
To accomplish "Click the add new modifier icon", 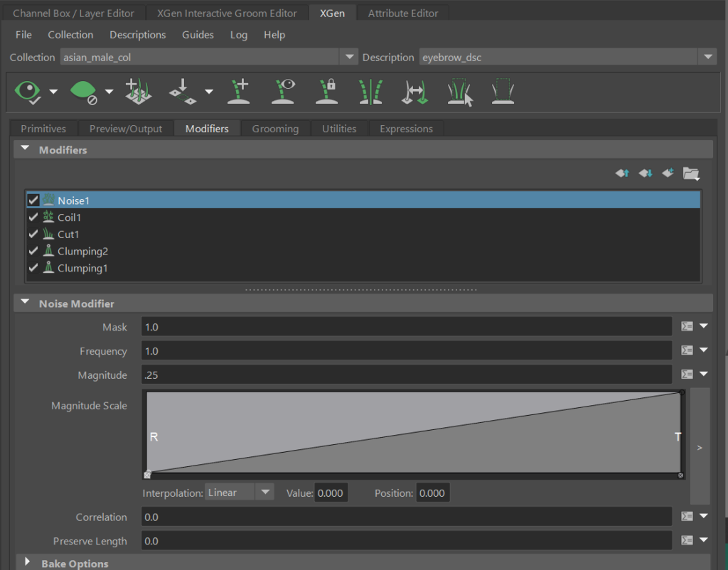I will tap(668, 173).
